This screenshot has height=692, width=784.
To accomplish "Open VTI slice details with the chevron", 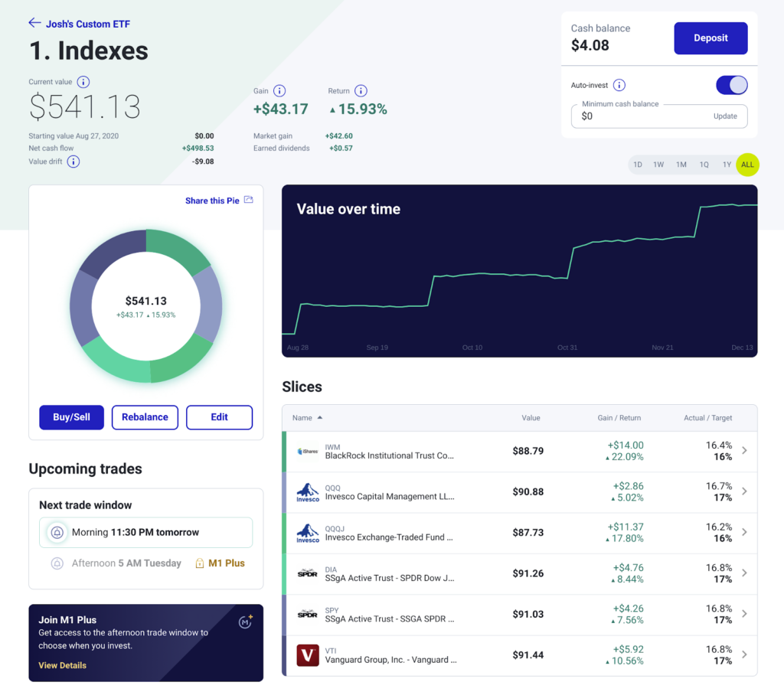I will pos(744,654).
